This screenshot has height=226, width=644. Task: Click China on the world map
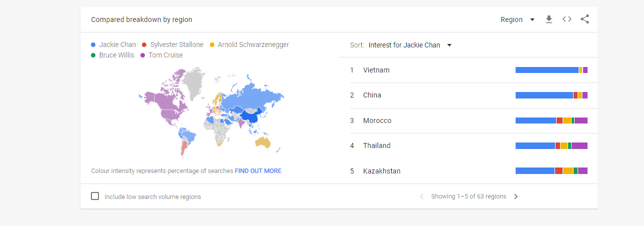pyautogui.click(x=251, y=116)
